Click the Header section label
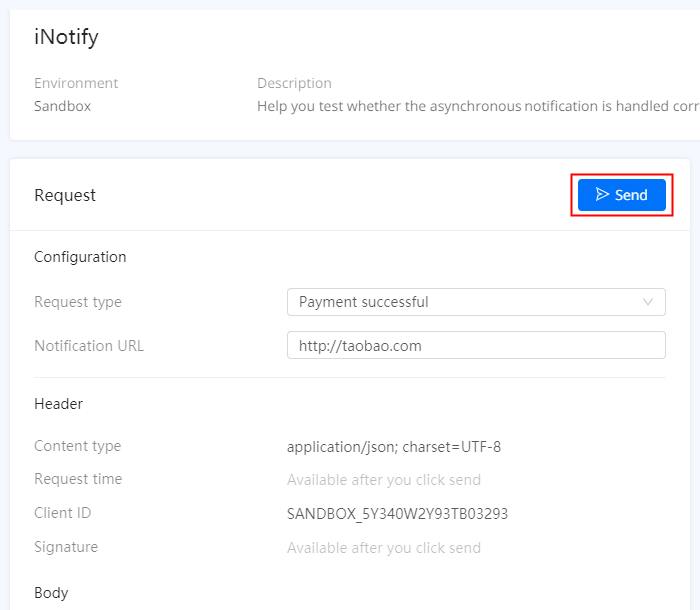 coord(59,404)
